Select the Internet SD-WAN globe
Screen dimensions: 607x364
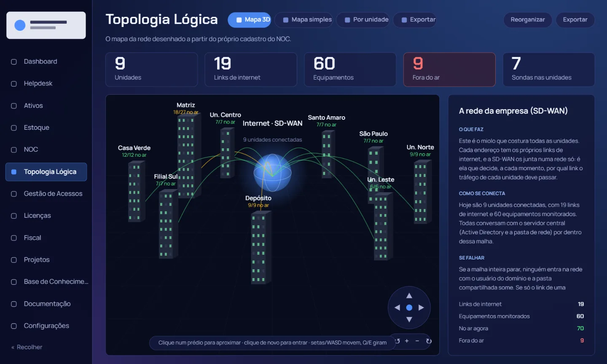(x=272, y=172)
